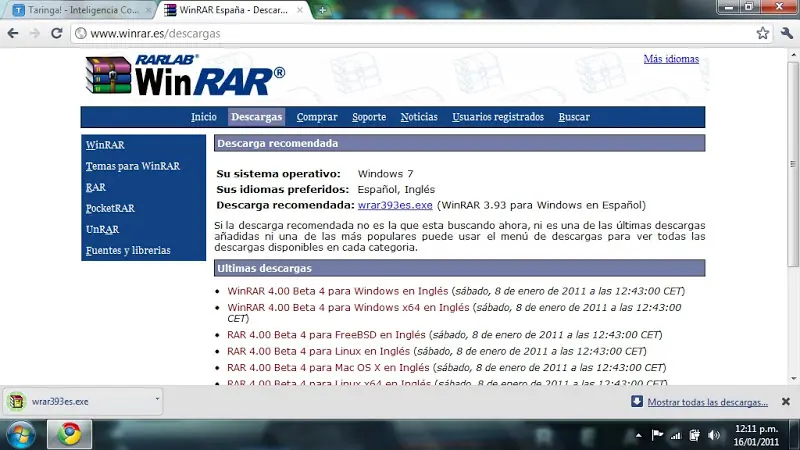This screenshot has height=450, width=800.
Task: Open the Windows Start menu
Action: click(x=20, y=435)
